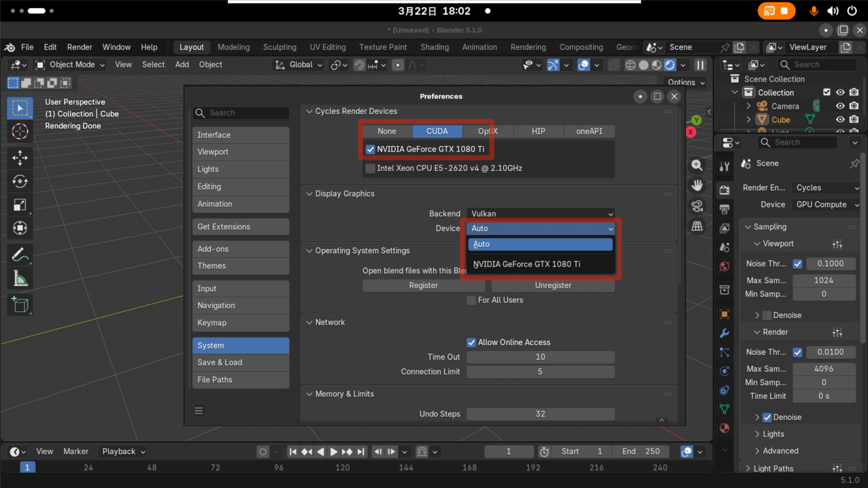Enable viewport Denoise checkbox
Viewport: 868px width, 488px height.
pos(767,315)
